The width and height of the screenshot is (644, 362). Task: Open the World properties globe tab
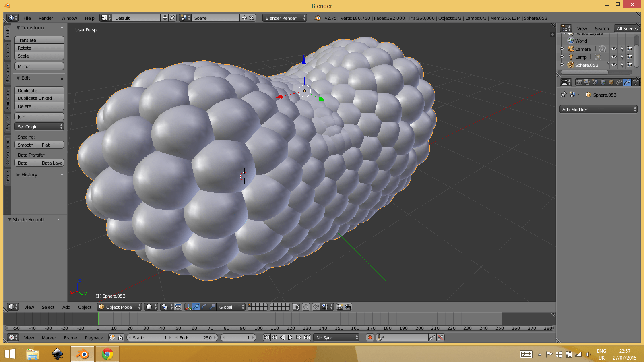coord(603,82)
